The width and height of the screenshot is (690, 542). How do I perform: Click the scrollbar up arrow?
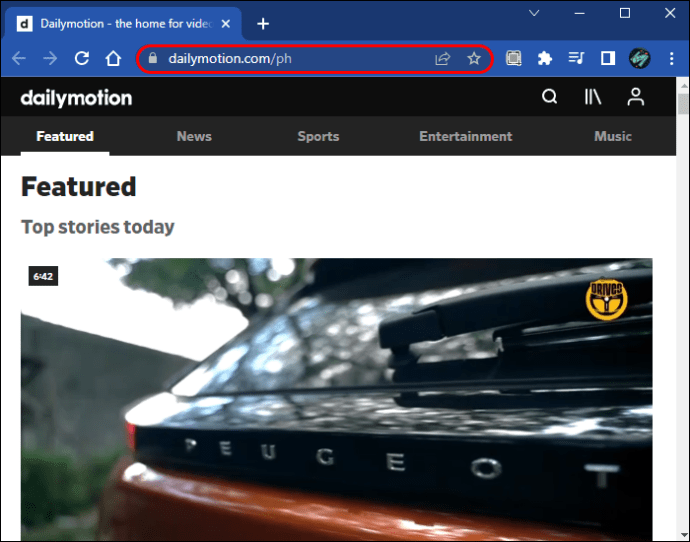(x=683, y=84)
